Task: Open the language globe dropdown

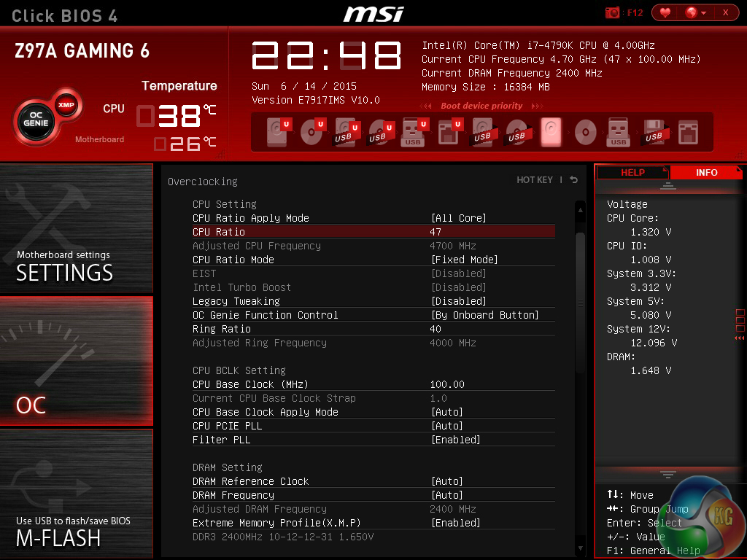Action: tap(695, 12)
